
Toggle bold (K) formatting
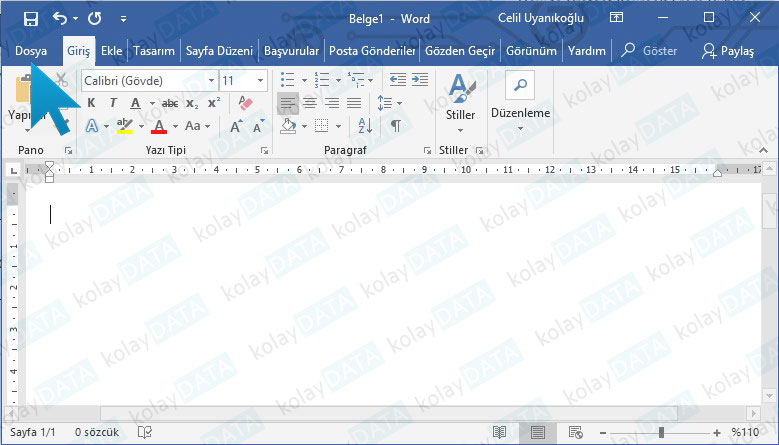tap(91, 103)
